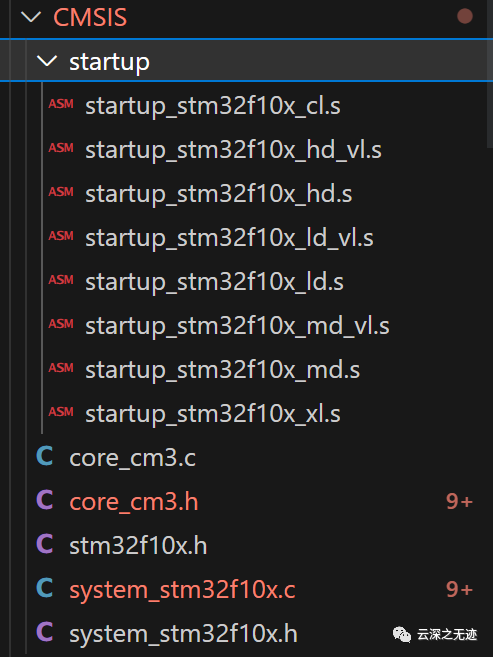Select the startup folder label

109,63
